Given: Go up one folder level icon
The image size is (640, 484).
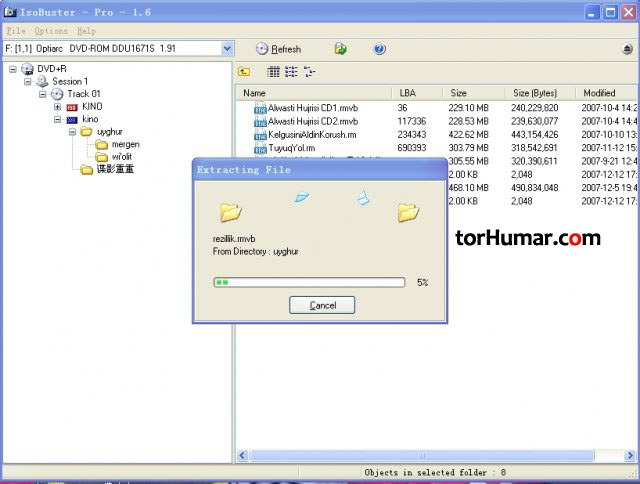Looking at the screenshot, I should coord(244,72).
